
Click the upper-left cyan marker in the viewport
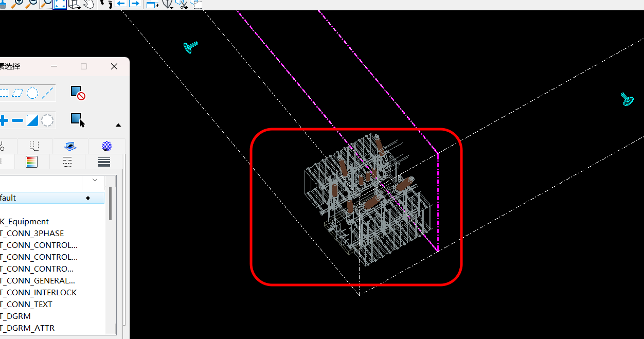tap(190, 47)
